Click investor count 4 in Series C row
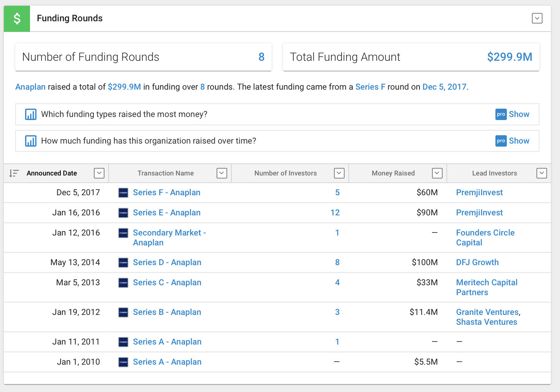 337,283
